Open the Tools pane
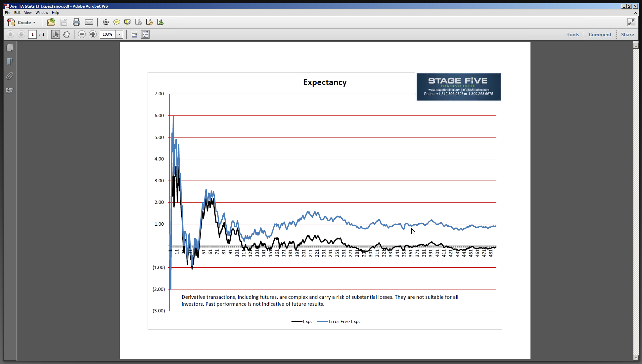 point(573,34)
